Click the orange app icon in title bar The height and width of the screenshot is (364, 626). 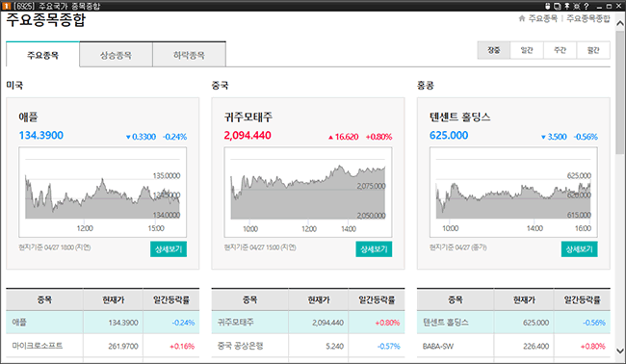(6, 6)
